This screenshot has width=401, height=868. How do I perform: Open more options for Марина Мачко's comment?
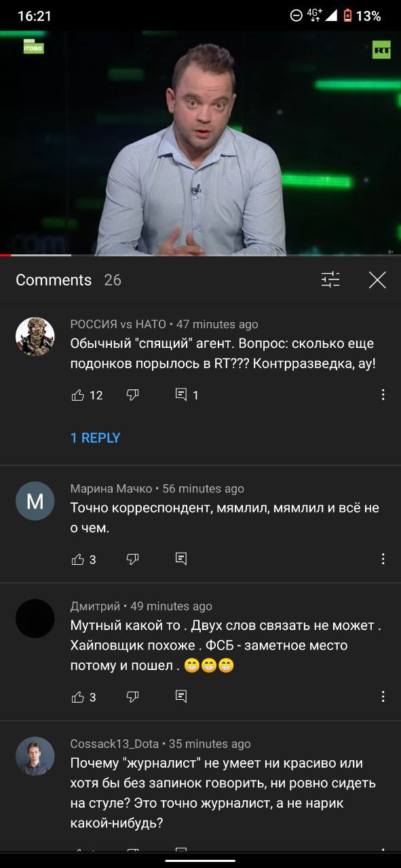(x=383, y=559)
